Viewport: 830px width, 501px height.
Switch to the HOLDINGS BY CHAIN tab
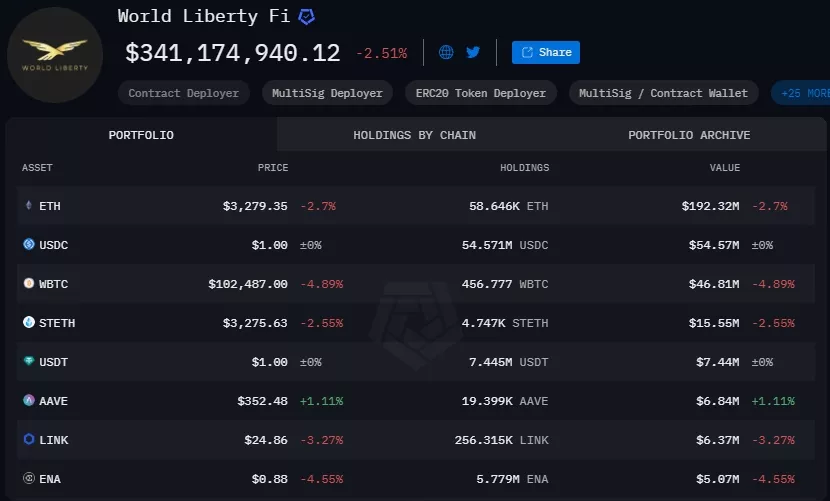pos(414,135)
